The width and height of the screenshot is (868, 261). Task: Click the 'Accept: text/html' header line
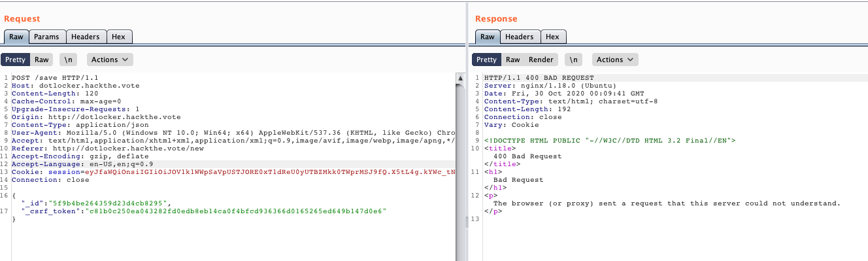[233, 141]
